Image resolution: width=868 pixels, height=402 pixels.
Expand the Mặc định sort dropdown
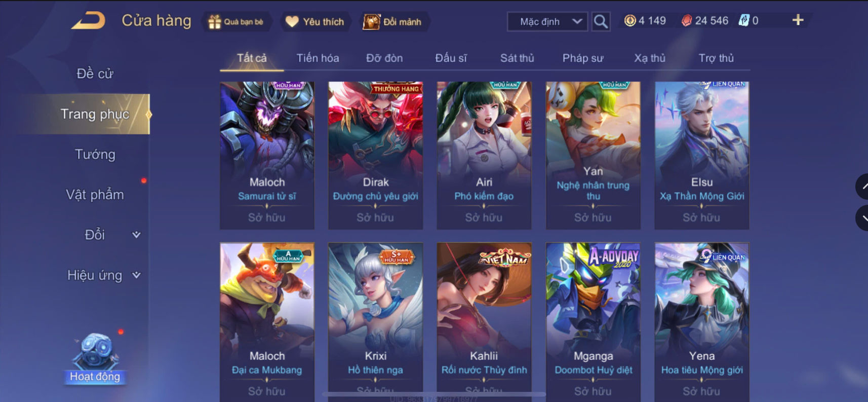pyautogui.click(x=547, y=22)
